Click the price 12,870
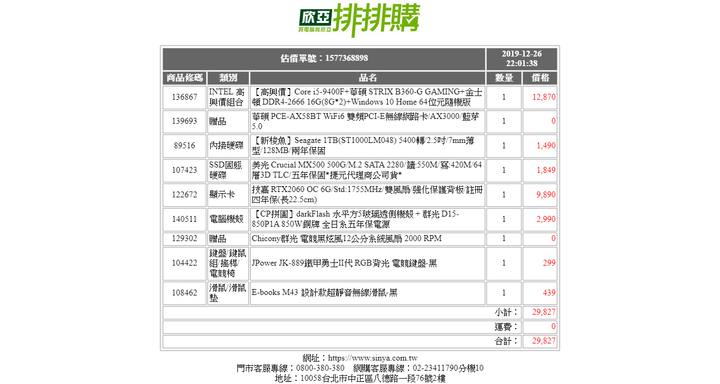The width and height of the screenshot is (720, 384). 544,97
